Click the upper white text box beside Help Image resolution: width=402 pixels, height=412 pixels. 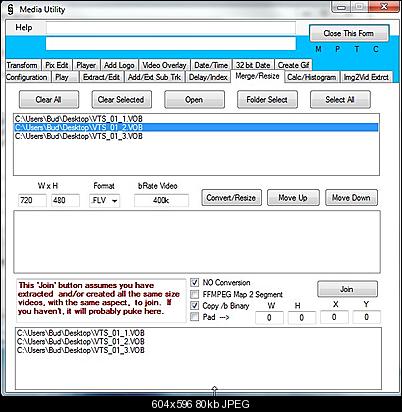[x=171, y=28]
